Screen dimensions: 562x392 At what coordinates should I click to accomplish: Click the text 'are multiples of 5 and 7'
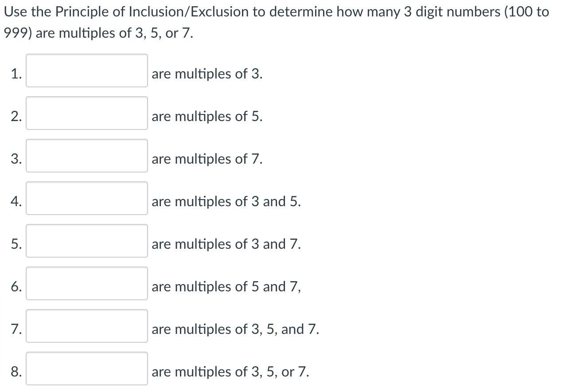226,286
